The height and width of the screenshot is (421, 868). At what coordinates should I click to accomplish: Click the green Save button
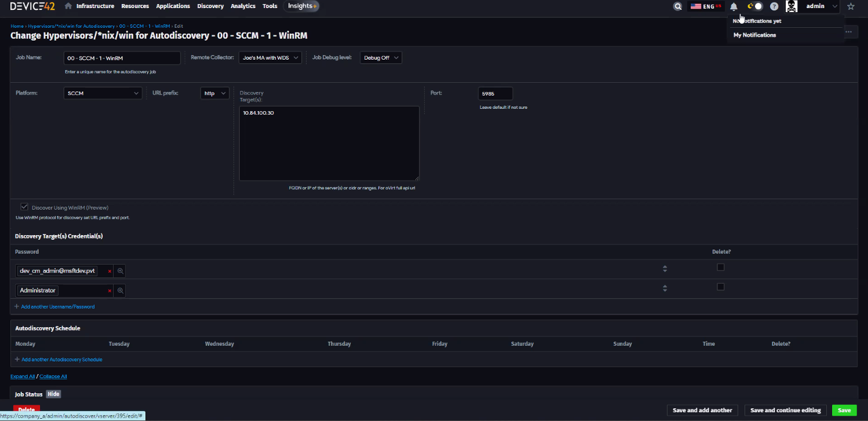(844, 411)
